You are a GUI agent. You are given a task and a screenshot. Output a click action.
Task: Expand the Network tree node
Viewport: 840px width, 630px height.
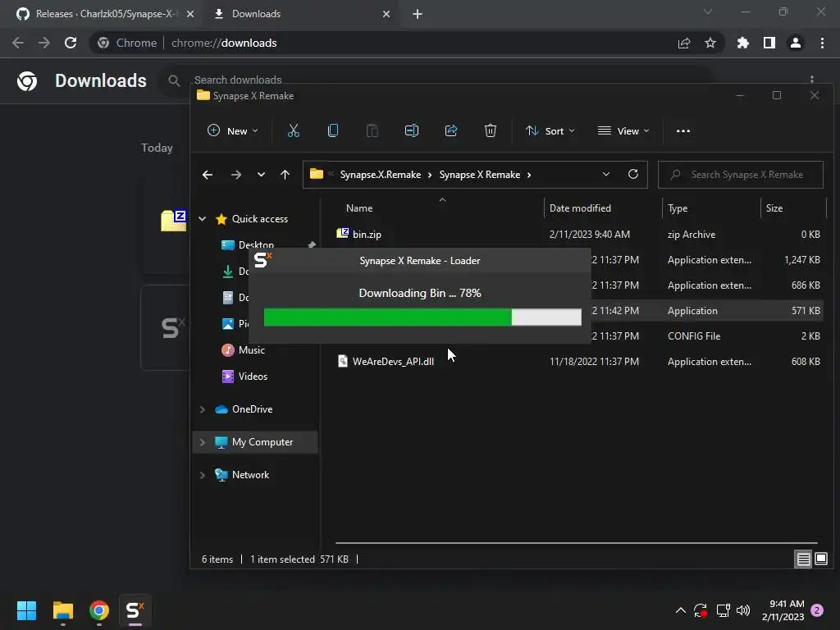(202, 475)
